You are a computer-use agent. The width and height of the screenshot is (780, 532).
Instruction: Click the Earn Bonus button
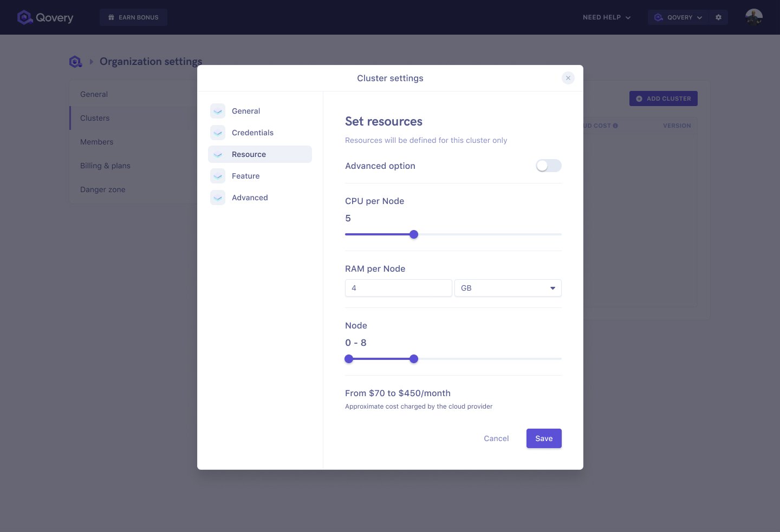pos(133,17)
